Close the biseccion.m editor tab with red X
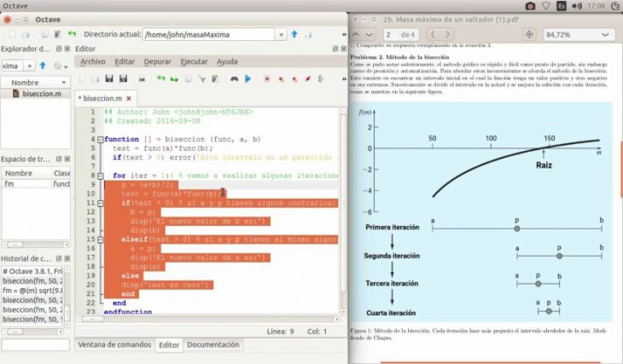The image size is (623, 364). (x=129, y=98)
